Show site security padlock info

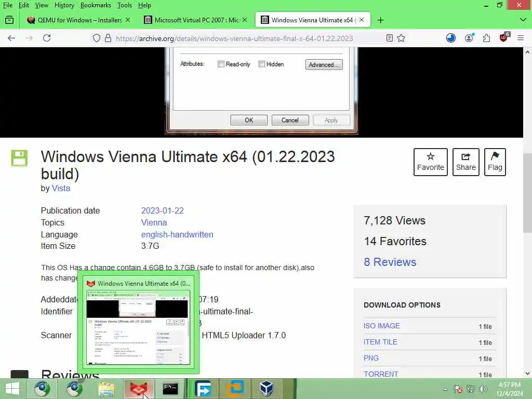108,38
